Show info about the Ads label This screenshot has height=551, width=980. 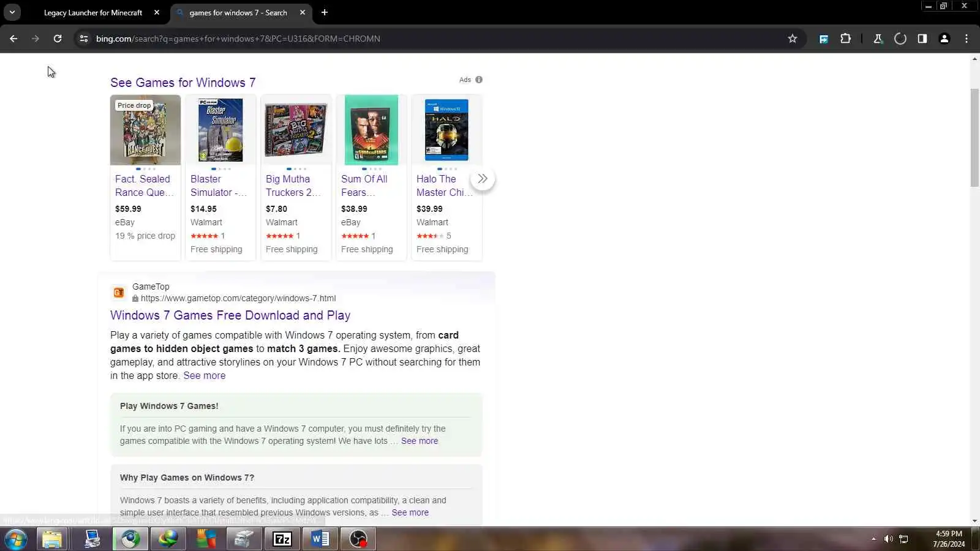pos(479,80)
